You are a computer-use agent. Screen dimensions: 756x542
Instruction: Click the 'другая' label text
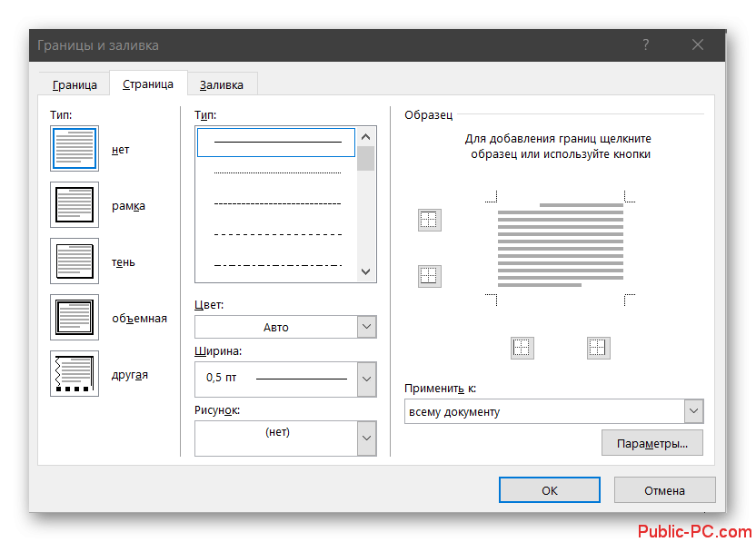pos(130,375)
